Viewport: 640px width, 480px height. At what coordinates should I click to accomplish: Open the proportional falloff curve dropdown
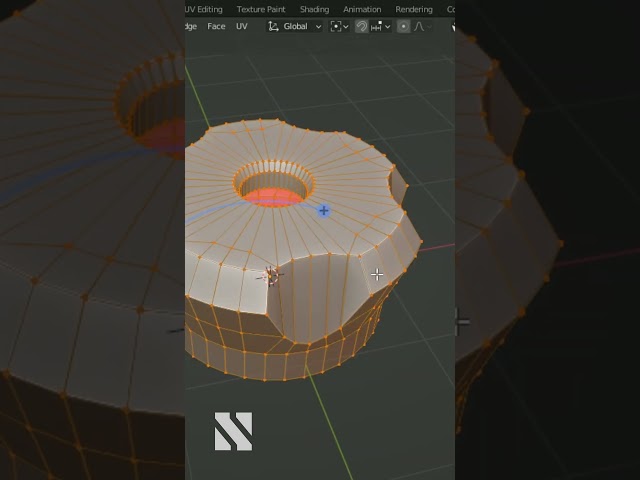point(422,27)
